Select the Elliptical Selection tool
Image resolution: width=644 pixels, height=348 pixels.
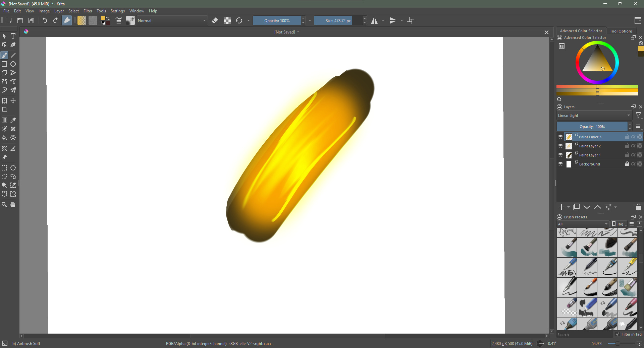tap(13, 168)
